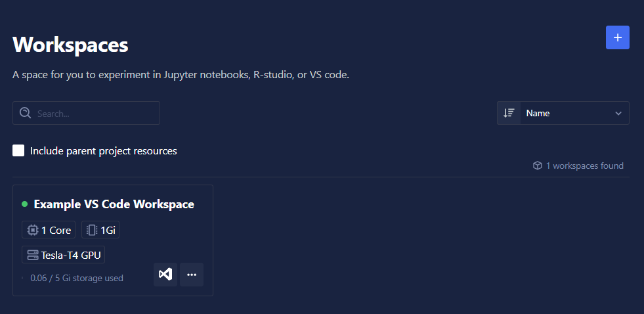Click the 1Gi memory badge

[x=100, y=230]
